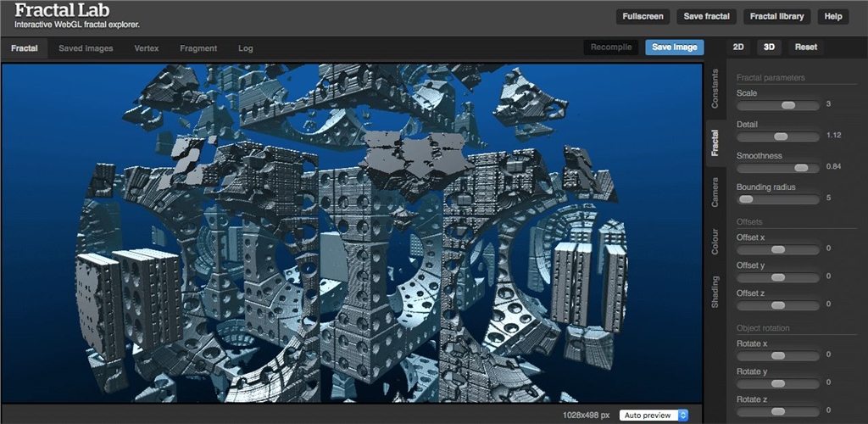This screenshot has width=868, height=424.
Task: Open the Vertex shader tab
Action: pyautogui.click(x=146, y=48)
